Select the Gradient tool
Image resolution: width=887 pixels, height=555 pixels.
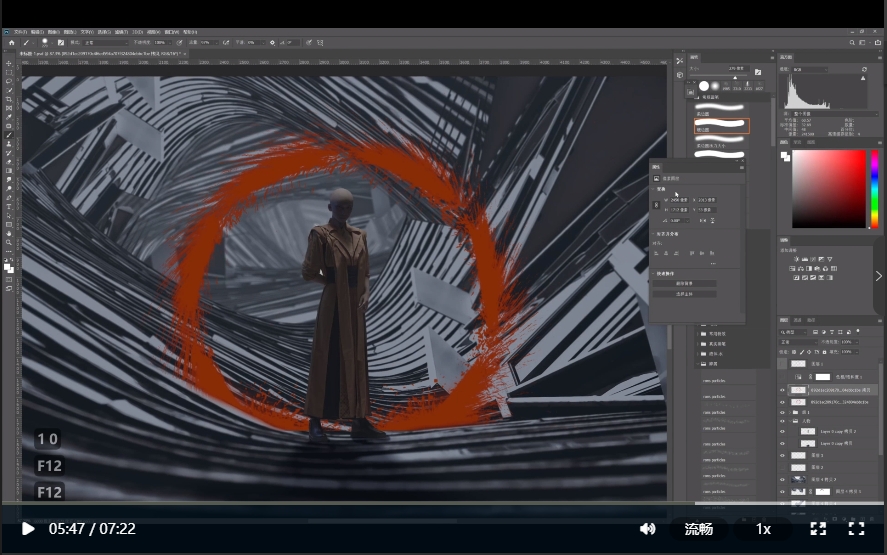8,171
